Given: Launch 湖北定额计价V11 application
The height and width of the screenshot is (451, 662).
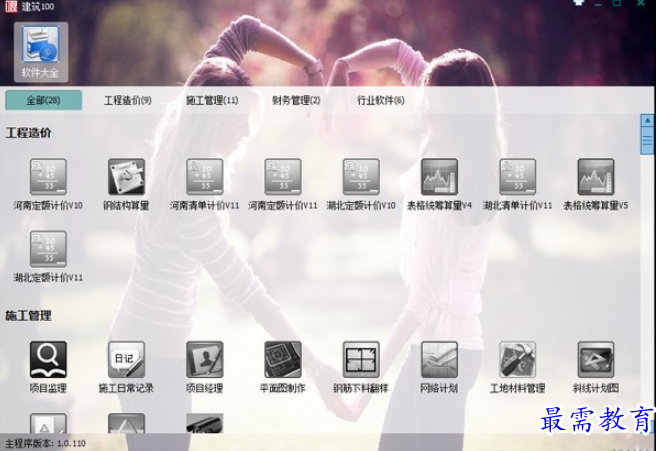Looking at the screenshot, I should pyautogui.click(x=48, y=249).
